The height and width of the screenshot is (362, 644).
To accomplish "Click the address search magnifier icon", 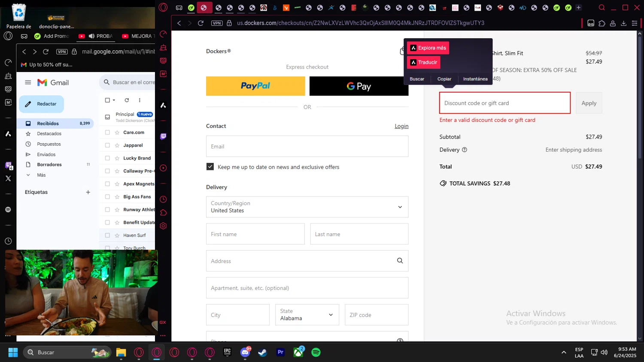I will coord(400,261).
